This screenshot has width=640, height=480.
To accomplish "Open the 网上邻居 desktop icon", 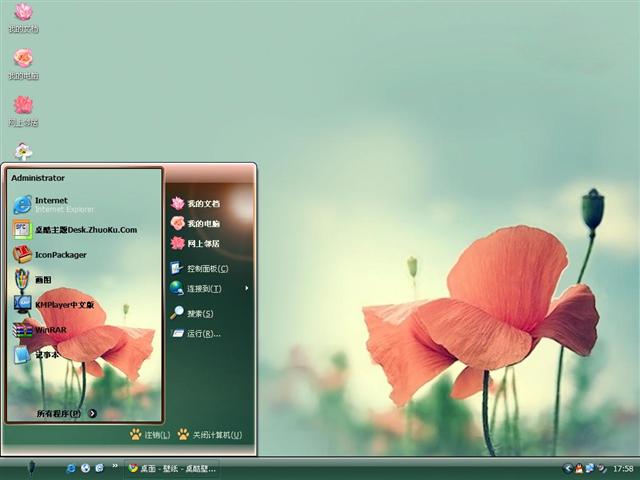I will point(23,108).
